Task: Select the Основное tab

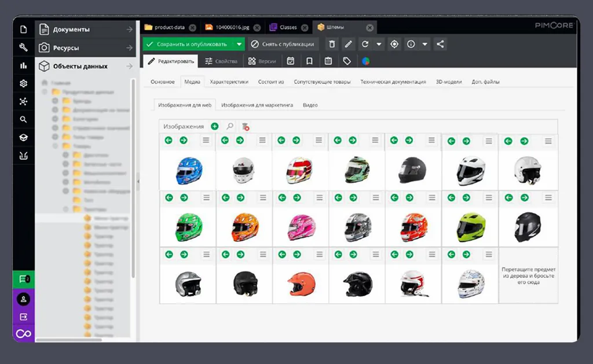Action: tap(163, 82)
